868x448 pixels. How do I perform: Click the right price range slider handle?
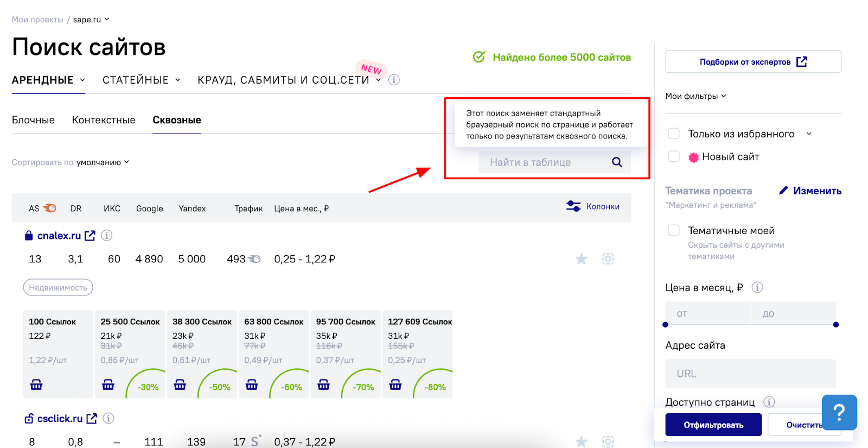pos(835,325)
